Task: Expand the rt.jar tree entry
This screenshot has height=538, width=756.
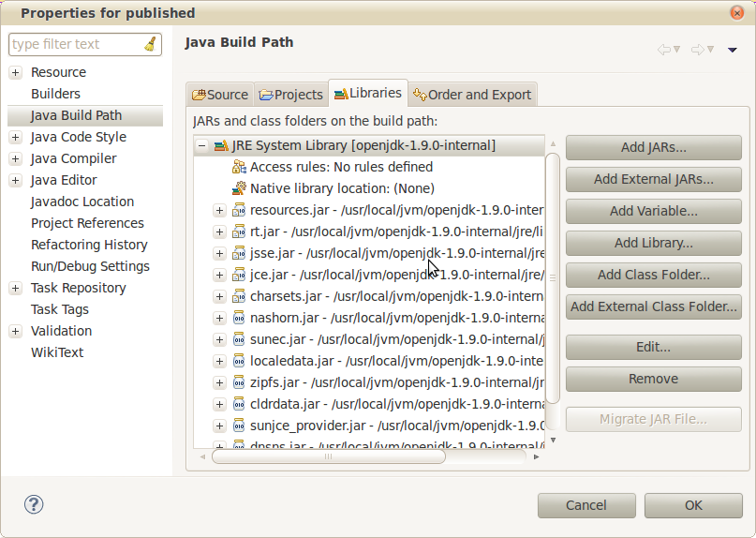Action: tap(219, 232)
